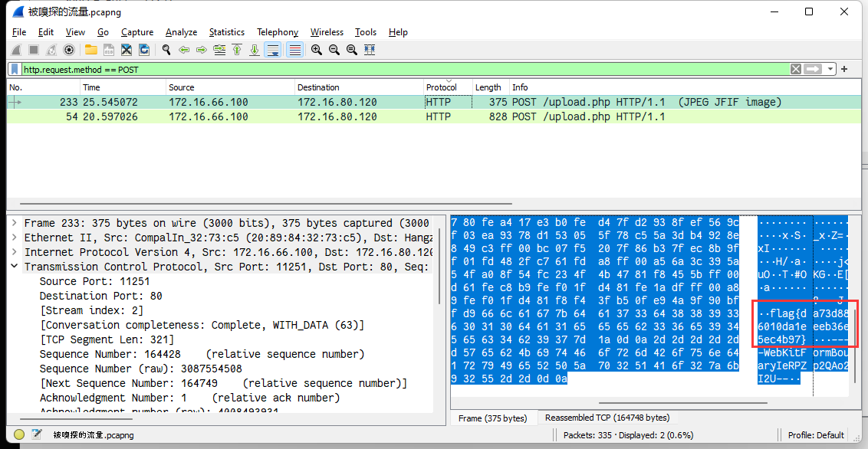Click the open capture file folder icon
The image size is (868, 449).
click(90, 50)
